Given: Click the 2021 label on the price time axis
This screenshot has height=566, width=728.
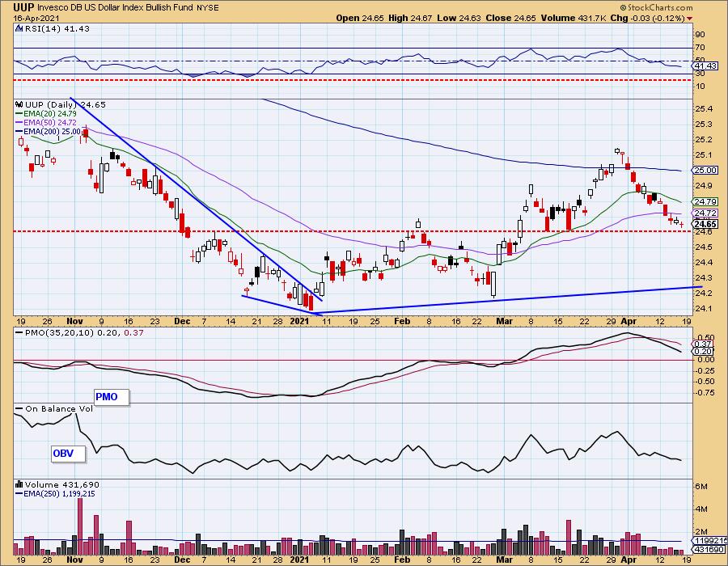Looking at the screenshot, I should [x=299, y=321].
